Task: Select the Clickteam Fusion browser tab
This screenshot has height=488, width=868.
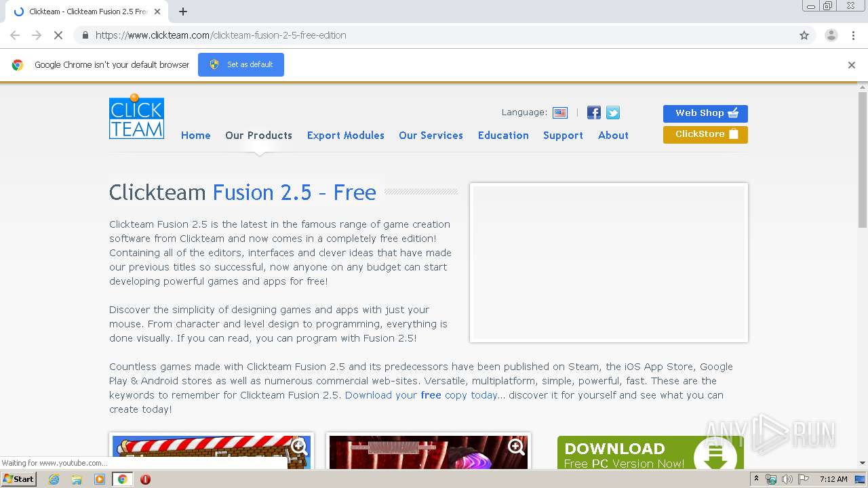Action: click(x=88, y=12)
